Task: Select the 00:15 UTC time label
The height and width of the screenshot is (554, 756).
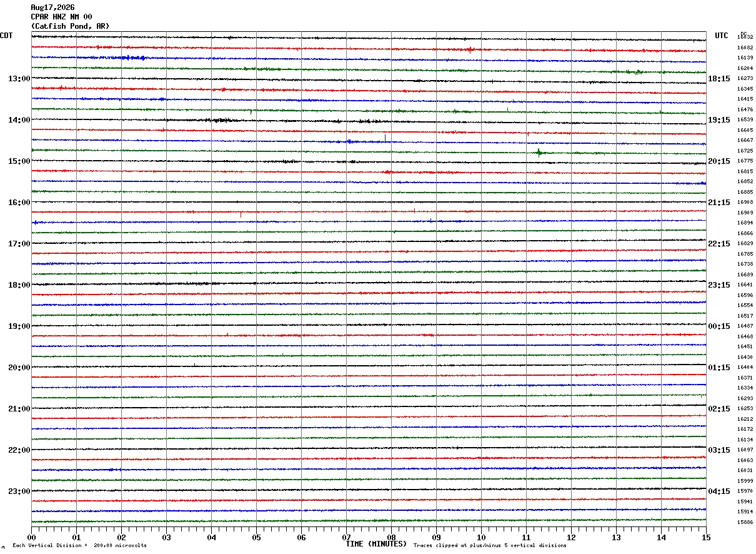Action: point(719,326)
